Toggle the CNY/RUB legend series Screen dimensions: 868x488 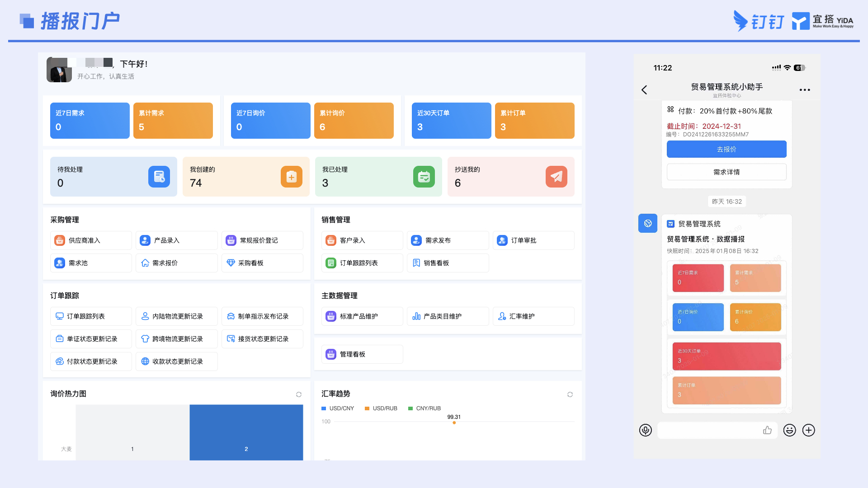425,408
